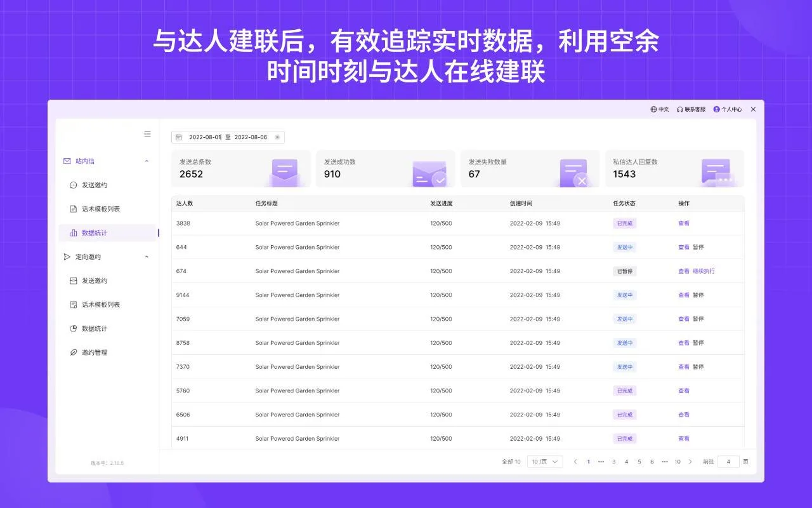Viewport: 812px width, 508px height.
Task: Click the calendar icon in date picker
Action: coord(178,137)
